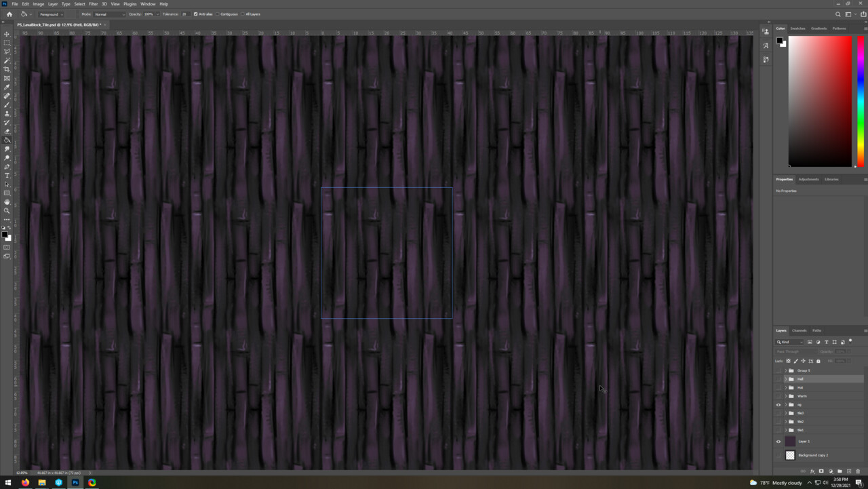Create a new layer in Layers panel
The width and height of the screenshot is (868, 489).
(849, 471)
